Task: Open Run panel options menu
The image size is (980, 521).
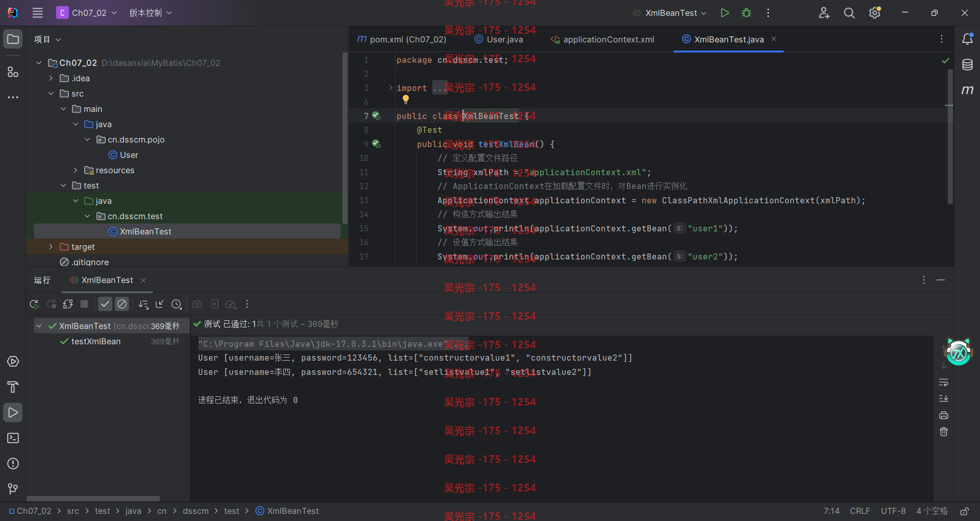Action: (x=924, y=280)
